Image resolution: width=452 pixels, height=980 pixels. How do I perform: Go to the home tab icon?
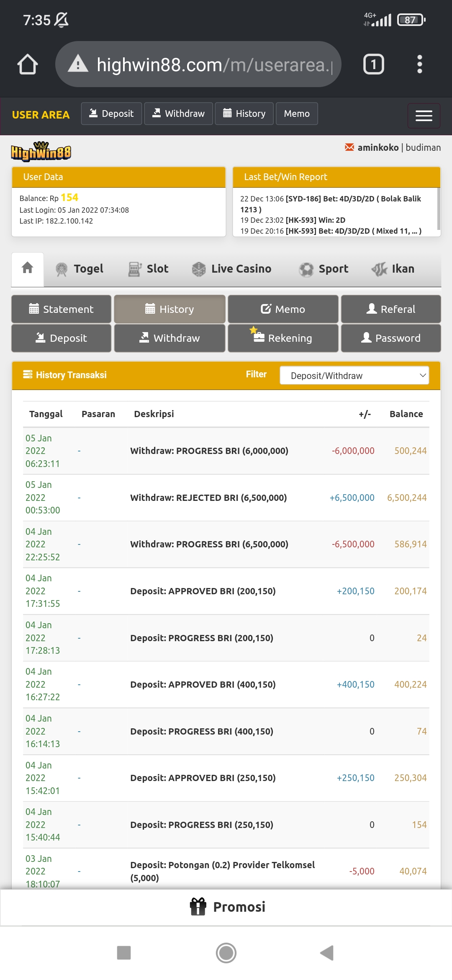coord(28,268)
